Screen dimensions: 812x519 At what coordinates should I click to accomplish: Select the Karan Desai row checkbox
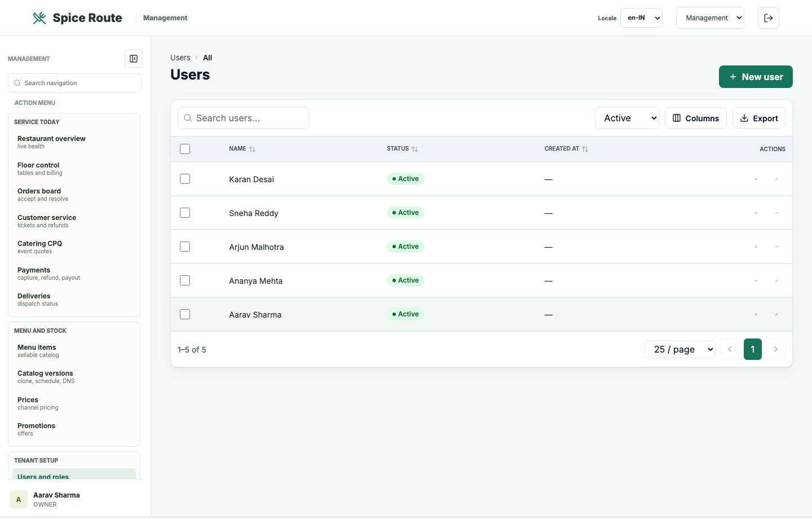click(185, 179)
